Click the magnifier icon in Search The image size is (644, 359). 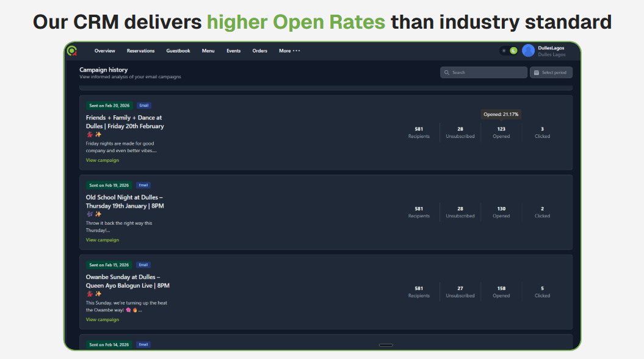[x=447, y=72]
